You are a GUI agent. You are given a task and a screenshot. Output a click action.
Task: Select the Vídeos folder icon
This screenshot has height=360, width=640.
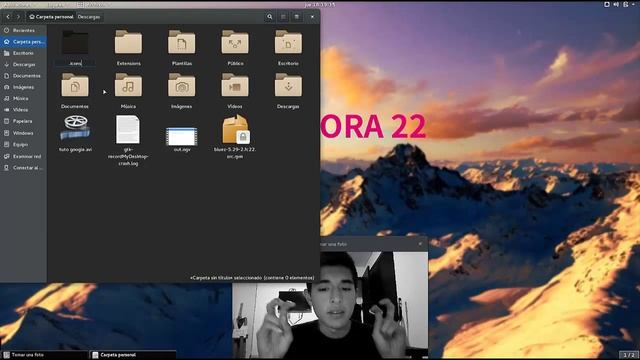[x=235, y=85]
